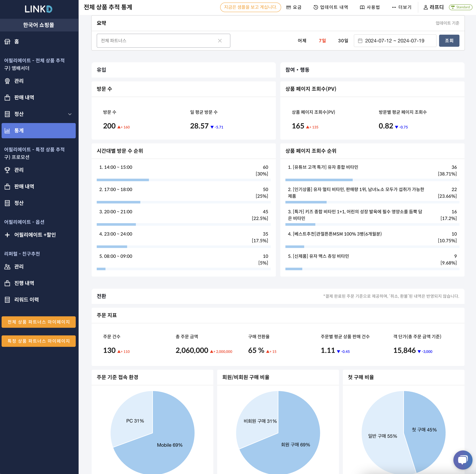Click the 정산 calculator icon with chevron

click(7, 114)
